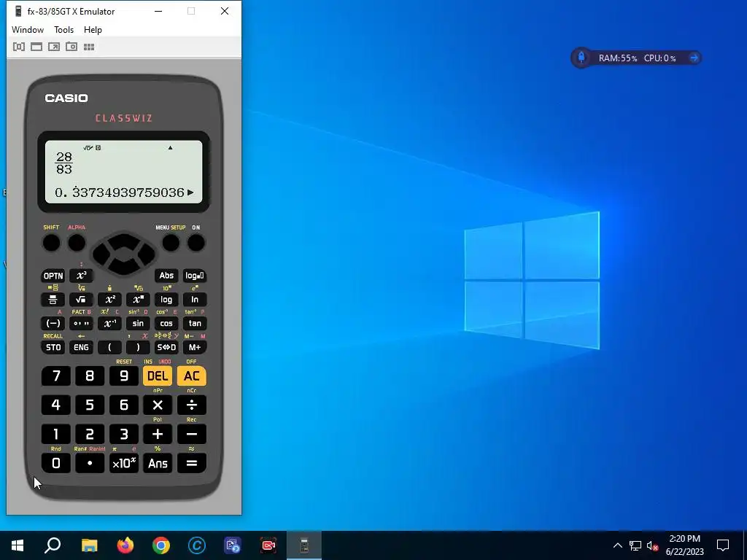Image resolution: width=747 pixels, height=560 pixels.
Task: Tap the plus key
Action: [x=158, y=435]
